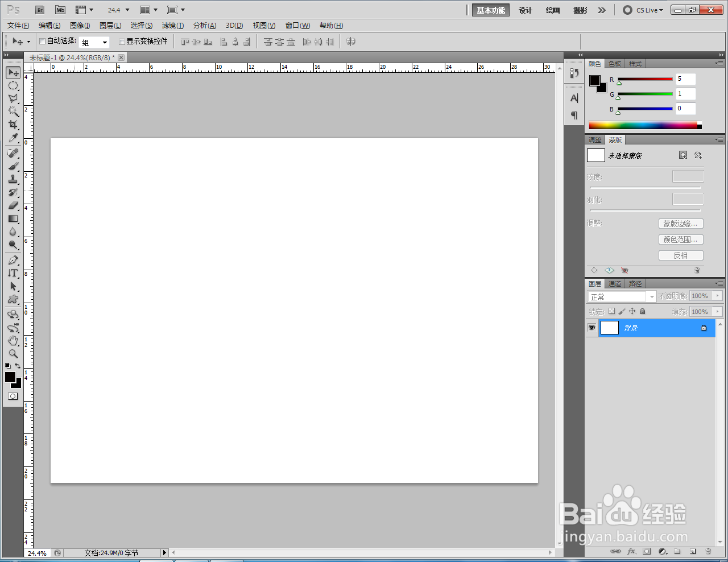The image size is (728, 562).
Task: Click the add pixel mask icon
Action: (x=683, y=155)
